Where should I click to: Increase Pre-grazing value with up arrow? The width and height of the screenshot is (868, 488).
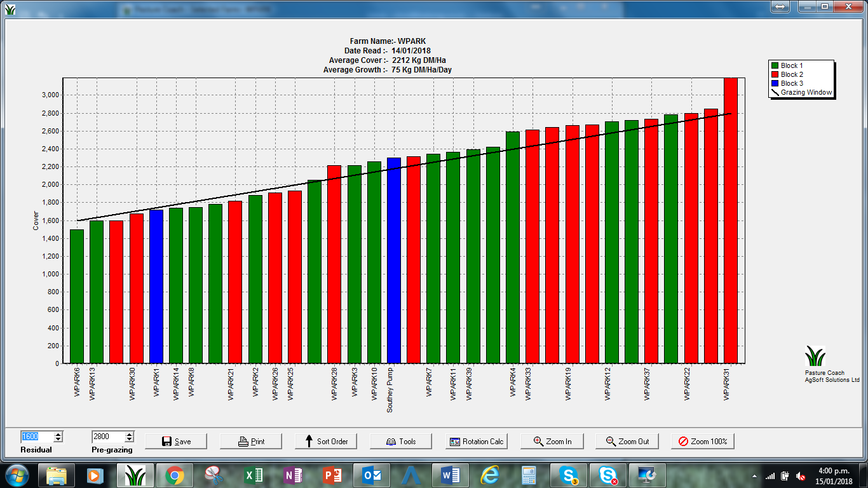pos(130,434)
